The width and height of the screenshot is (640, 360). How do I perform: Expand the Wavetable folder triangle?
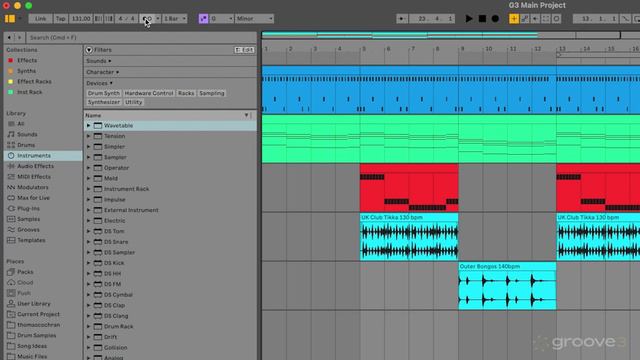pyautogui.click(x=88, y=126)
